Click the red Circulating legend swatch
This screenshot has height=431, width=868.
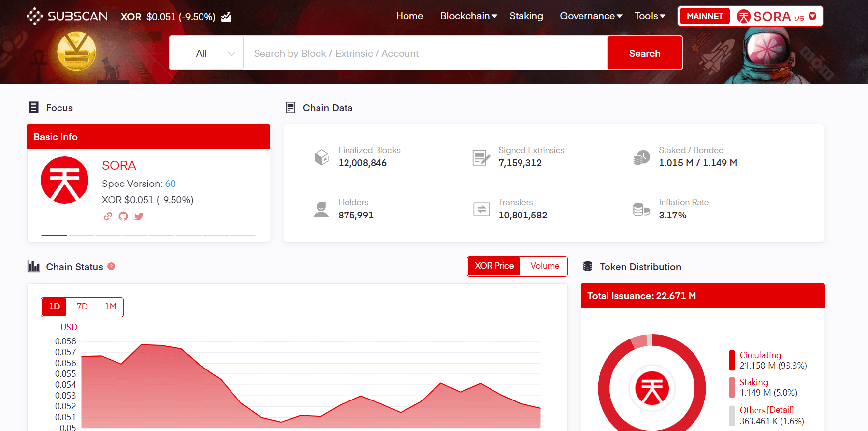732,360
